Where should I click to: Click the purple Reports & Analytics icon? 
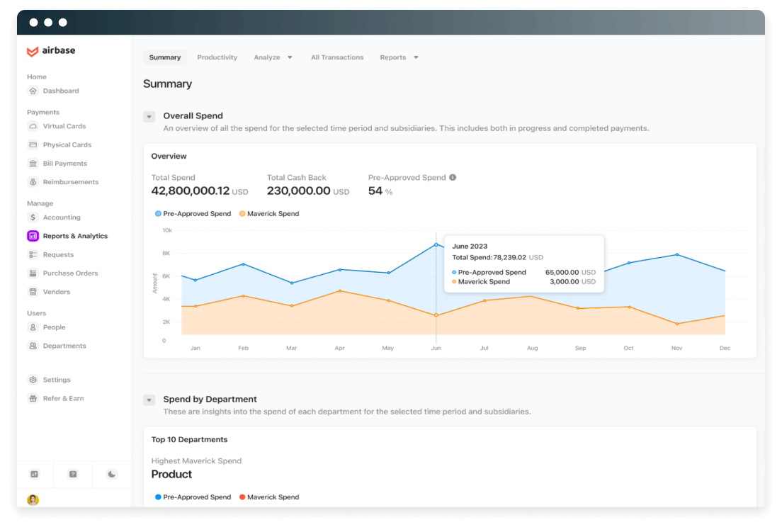point(33,236)
